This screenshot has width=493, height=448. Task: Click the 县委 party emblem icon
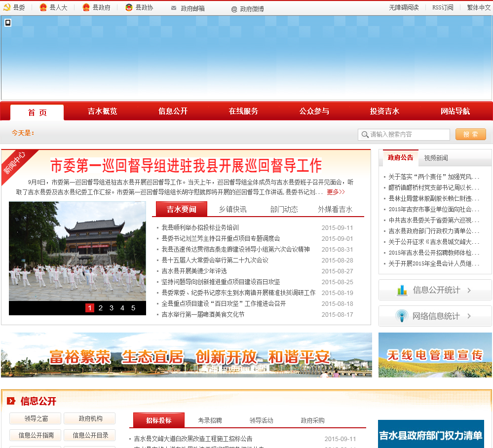click(6, 7)
